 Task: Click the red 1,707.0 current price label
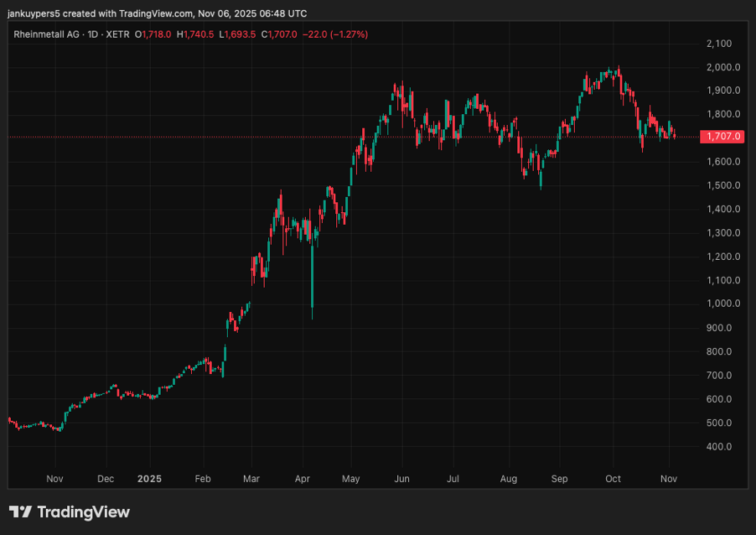click(x=723, y=137)
